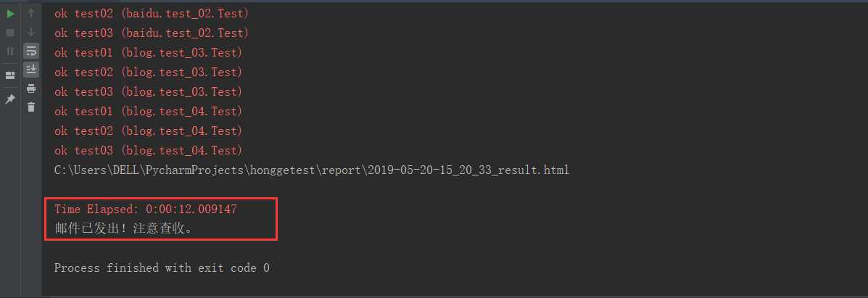Screen dimensions: 868x298
Task: Click the up arrow stack trace icon
Action: 31,14
